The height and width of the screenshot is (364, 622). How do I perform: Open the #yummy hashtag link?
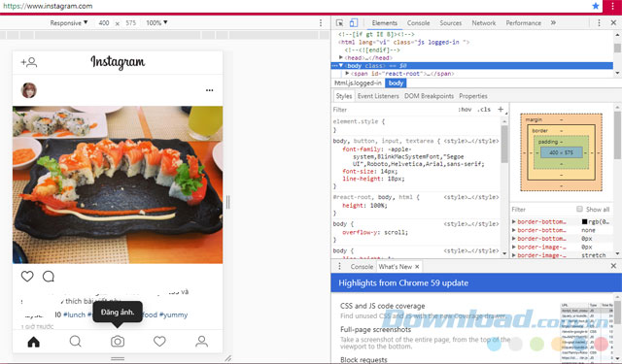pyautogui.click(x=173, y=314)
